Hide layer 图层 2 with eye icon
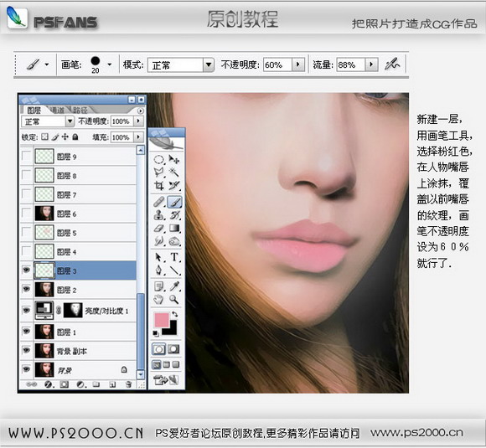 pos(26,289)
